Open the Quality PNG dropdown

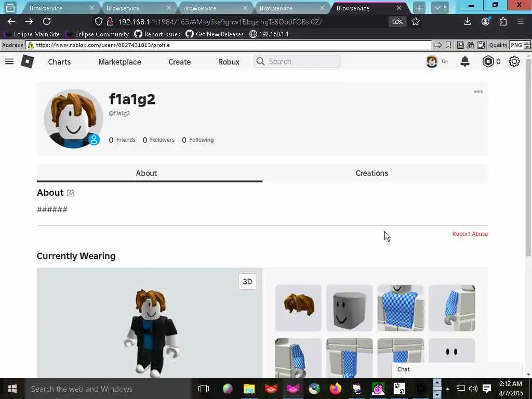tap(520, 45)
